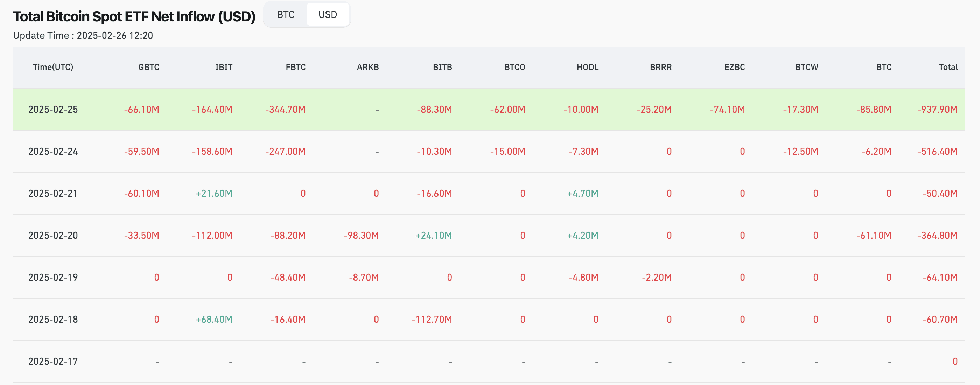Click the IBIT column header
The image size is (980, 385).
[224, 67]
